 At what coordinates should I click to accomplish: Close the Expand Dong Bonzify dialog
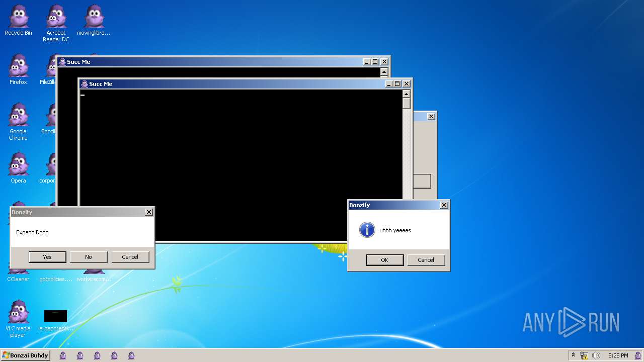[x=149, y=212]
